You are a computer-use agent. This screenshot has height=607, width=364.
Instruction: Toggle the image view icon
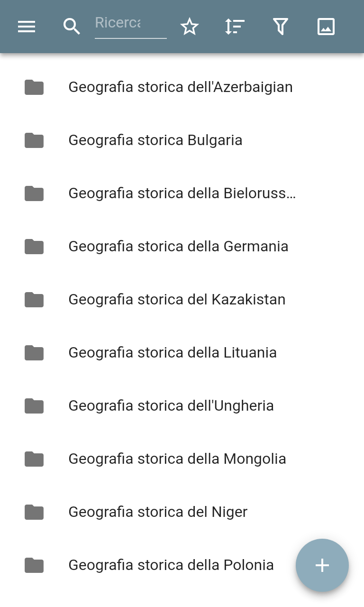point(326,27)
